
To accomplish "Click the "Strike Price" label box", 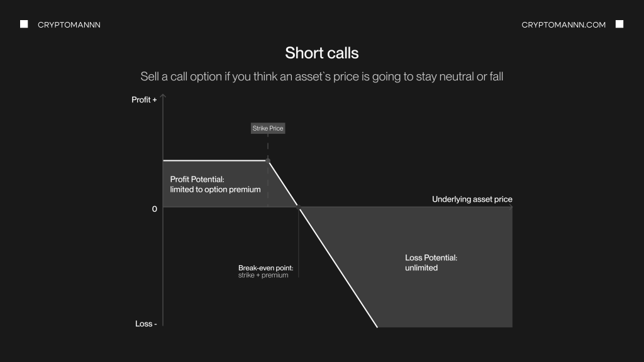I will pos(268,128).
